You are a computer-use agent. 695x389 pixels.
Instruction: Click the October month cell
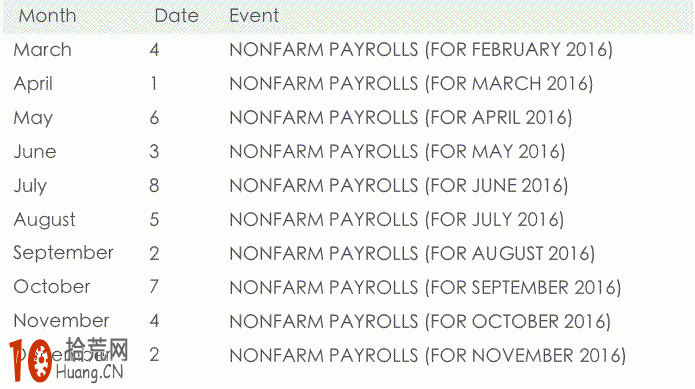pyautogui.click(x=52, y=287)
